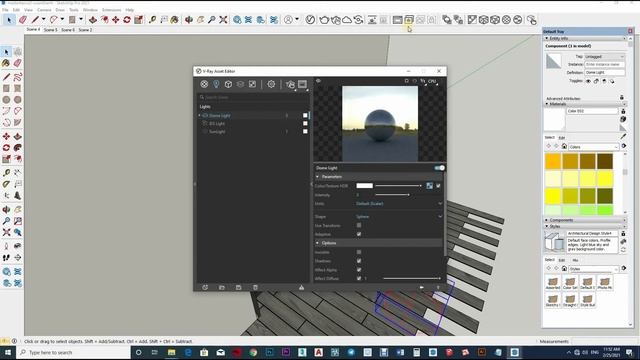Open the Camera menu
This screenshot has width=640, height=360.
click(x=44, y=10)
